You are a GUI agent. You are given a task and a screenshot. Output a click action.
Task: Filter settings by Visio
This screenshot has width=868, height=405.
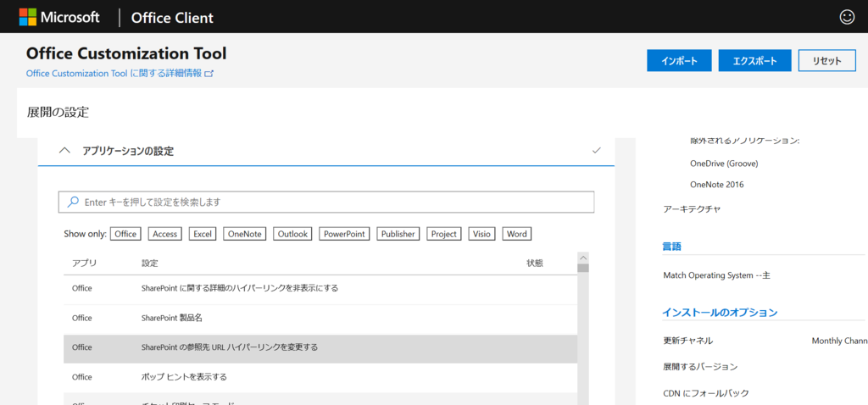click(481, 234)
